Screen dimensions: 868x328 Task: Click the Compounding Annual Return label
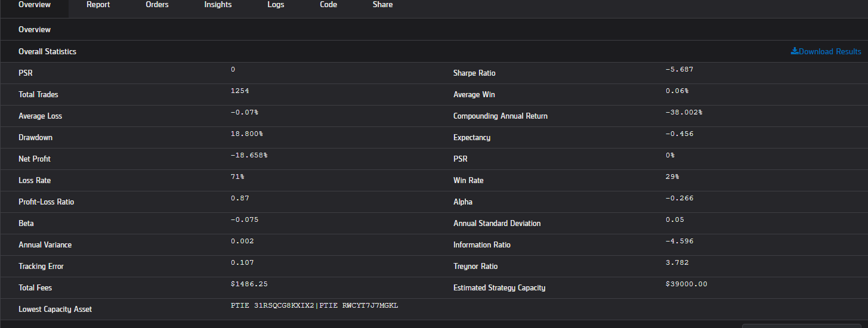point(501,116)
